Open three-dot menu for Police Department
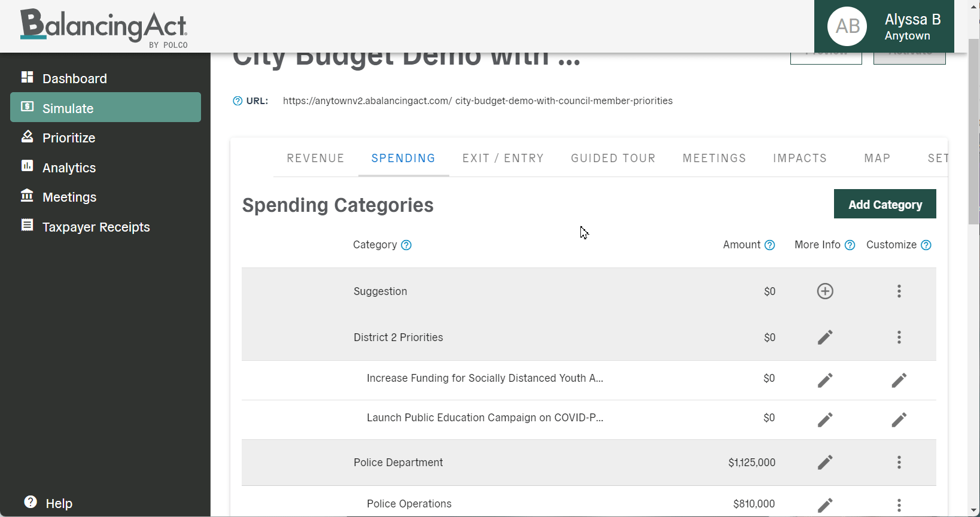Image resolution: width=980 pixels, height=517 pixels. [899, 463]
